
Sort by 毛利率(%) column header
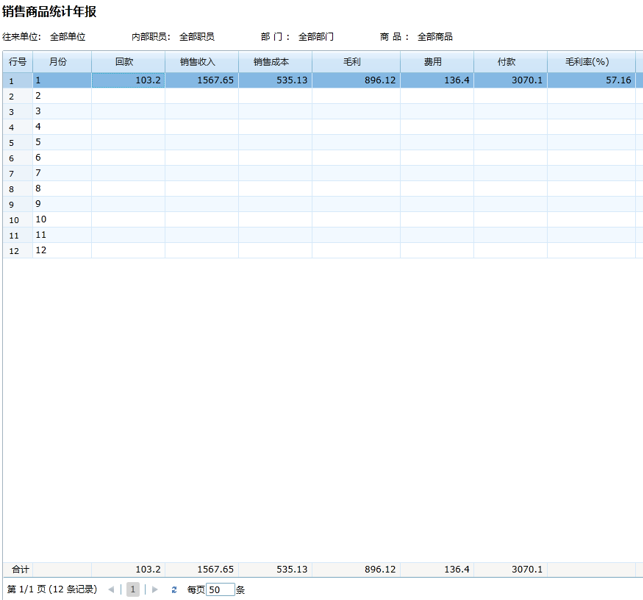coord(590,62)
